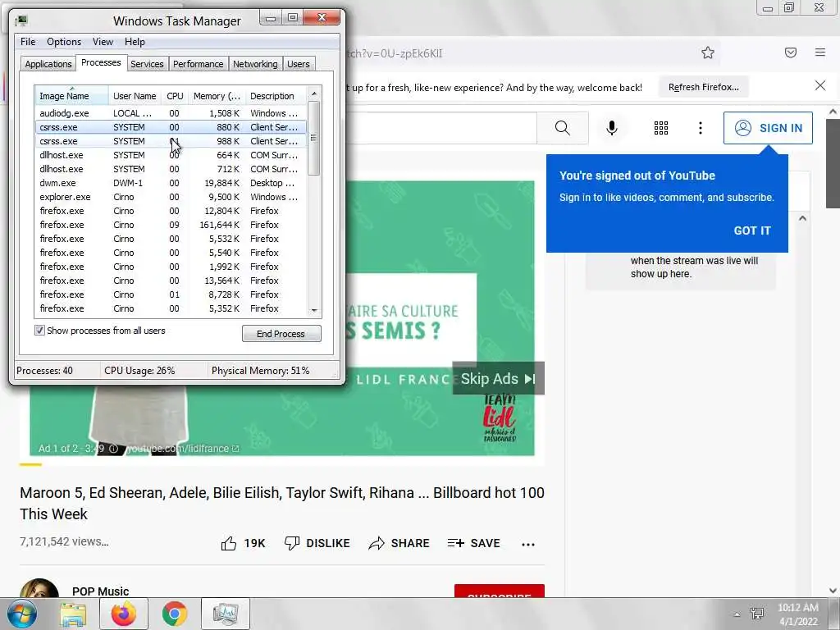Viewport: 840px width, 630px height.
Task: Open the Options menu in Task Manager
Action: click(64, 42)
